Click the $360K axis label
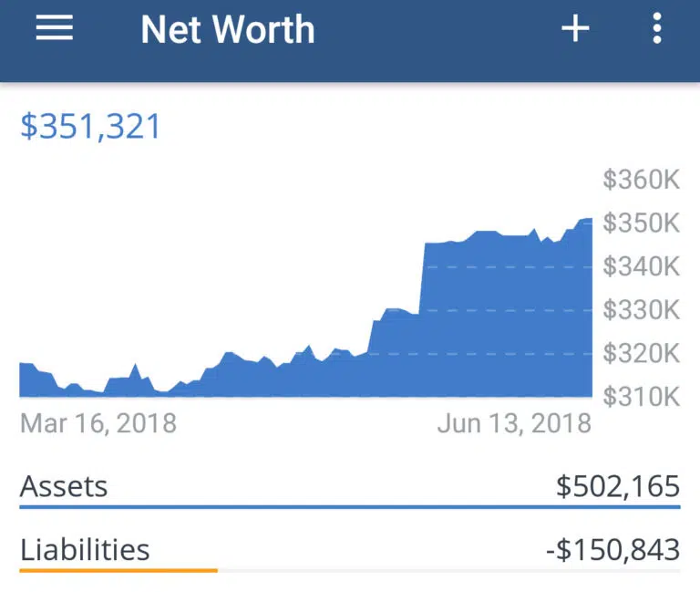Image resolution: width=700 pixels, height=592 pixels. click(642, 180)
